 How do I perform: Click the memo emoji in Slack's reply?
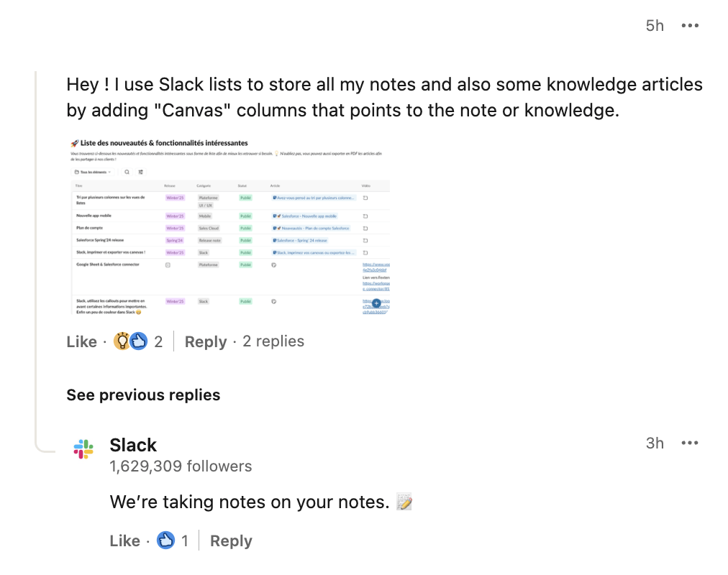(404, 502)
